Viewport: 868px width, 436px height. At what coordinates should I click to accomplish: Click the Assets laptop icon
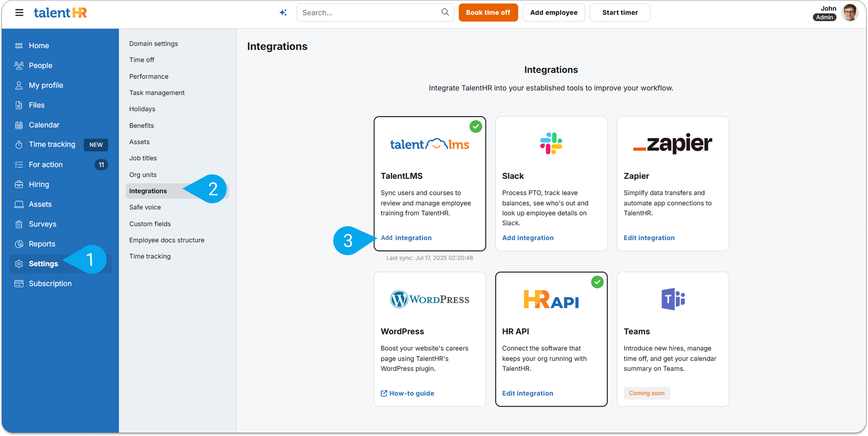click(x=19, y=204)
